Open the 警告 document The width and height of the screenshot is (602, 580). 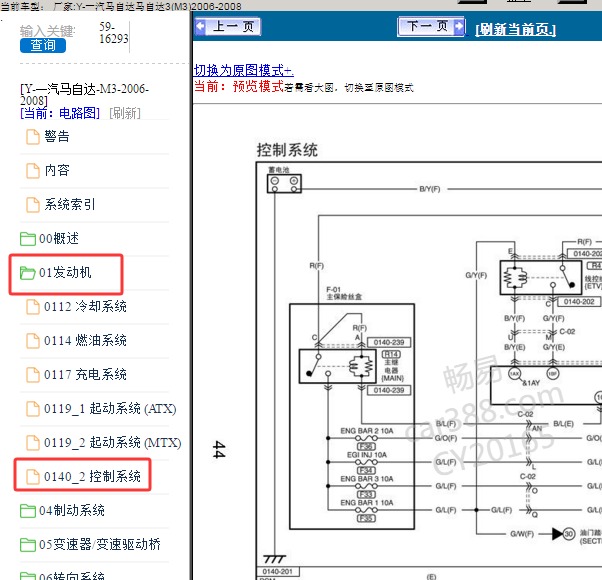click(x=56, y=136)
